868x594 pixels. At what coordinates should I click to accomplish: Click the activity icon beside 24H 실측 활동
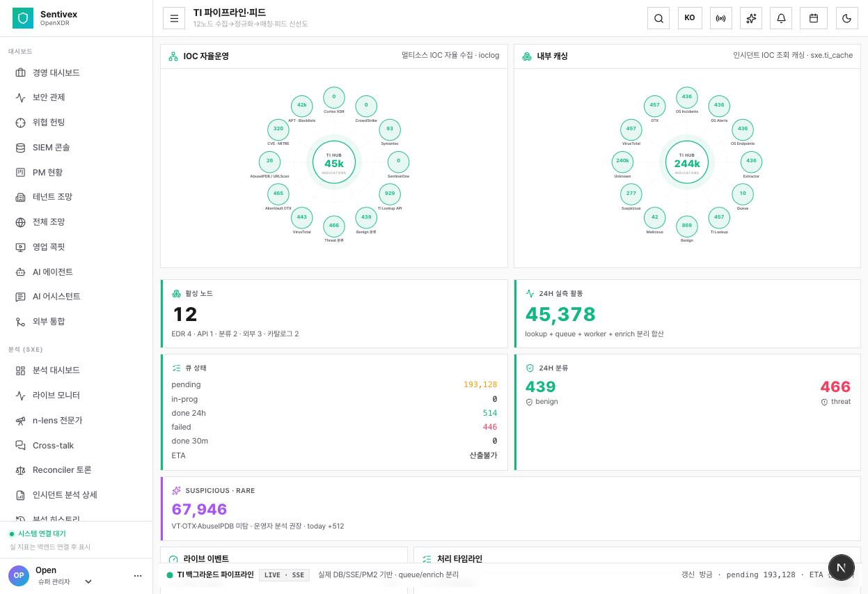[x=530, y=294]
